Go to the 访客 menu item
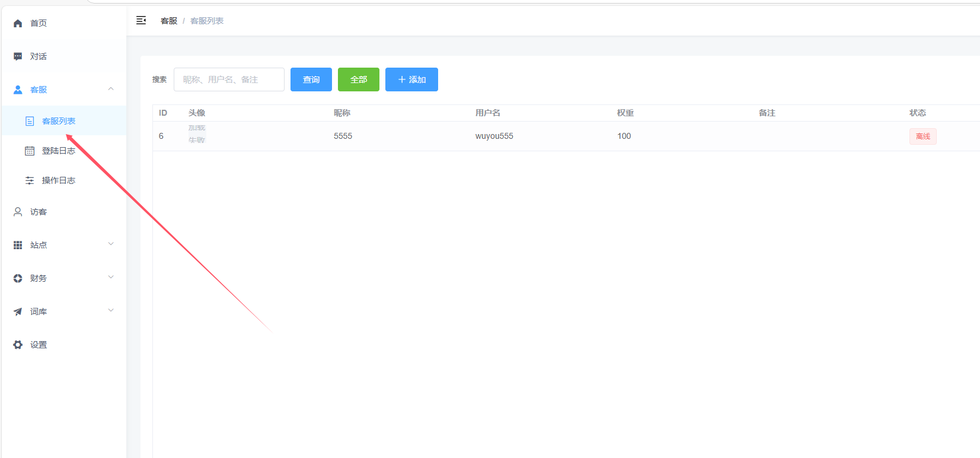The height and width of the screenshot is (458, 980). click(x=64, y=212)
